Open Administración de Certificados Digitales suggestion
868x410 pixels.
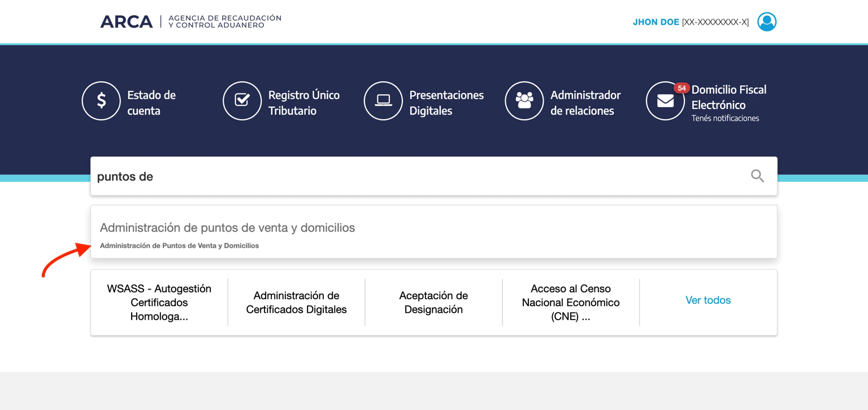point(296,302)
